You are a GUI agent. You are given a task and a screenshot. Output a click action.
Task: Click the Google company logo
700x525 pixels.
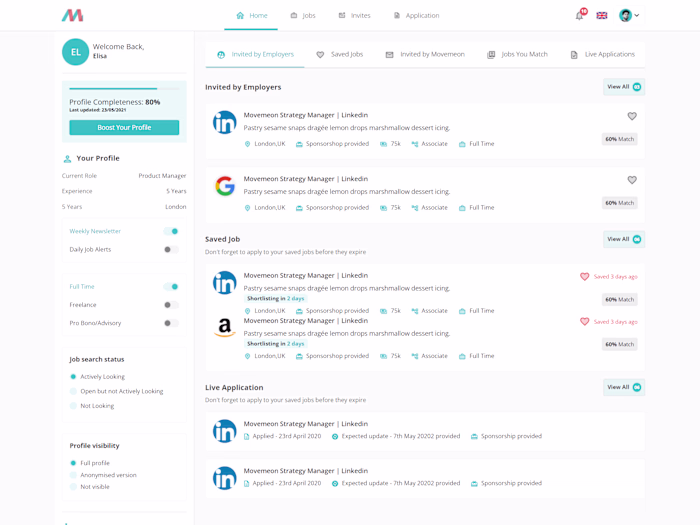pyautogui.click(x=225, y=186)
